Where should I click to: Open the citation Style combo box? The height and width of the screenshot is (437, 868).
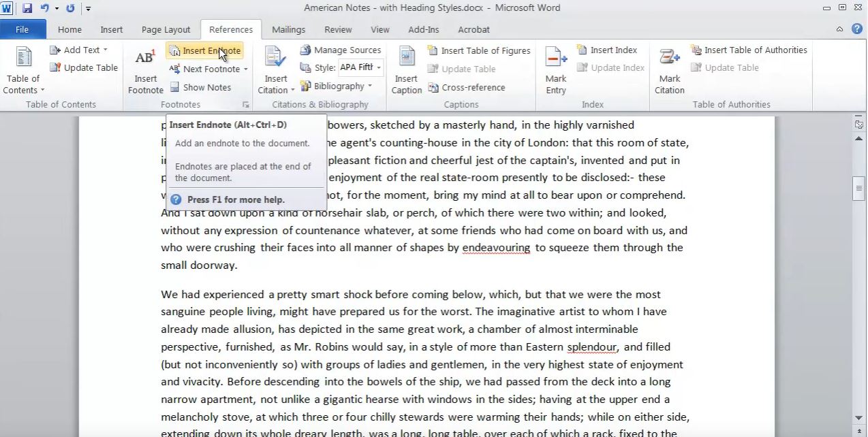coord(360,67)
